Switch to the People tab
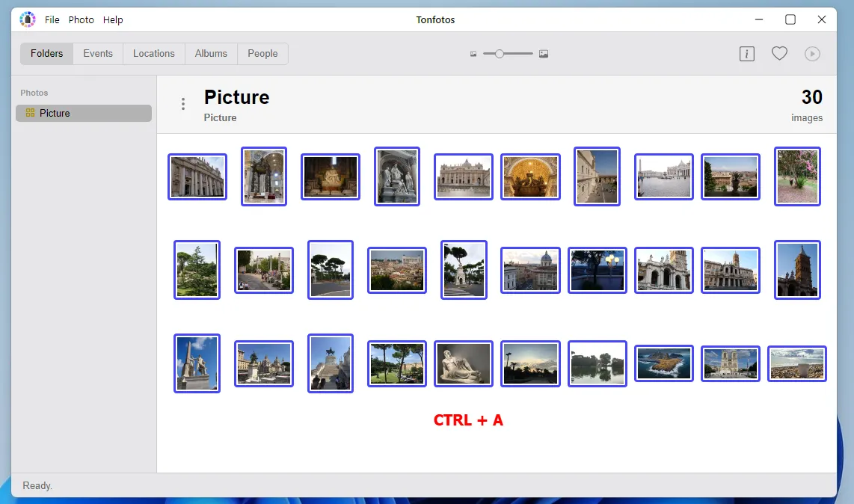Viewport: 854px width, 504px height. coord(262,53)
